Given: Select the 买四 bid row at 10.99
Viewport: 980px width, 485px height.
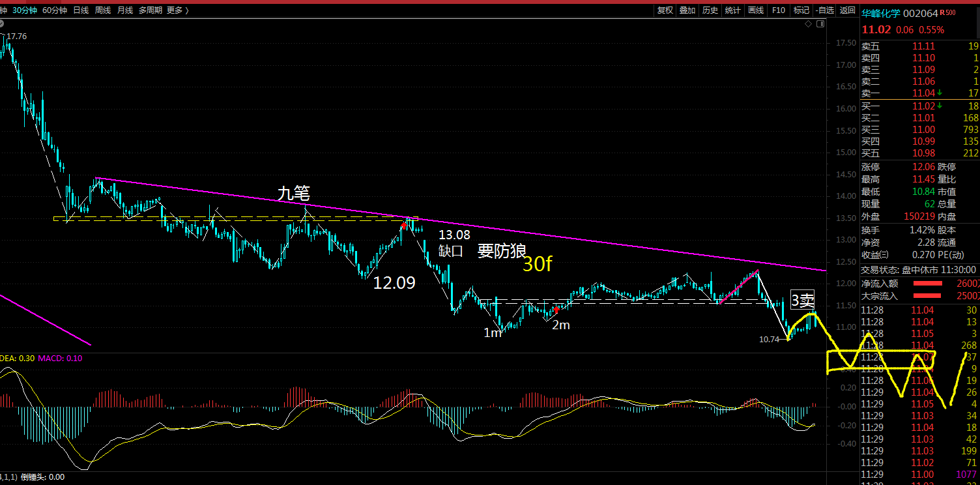Looking at the screenshot, I should tap(920, 141).
